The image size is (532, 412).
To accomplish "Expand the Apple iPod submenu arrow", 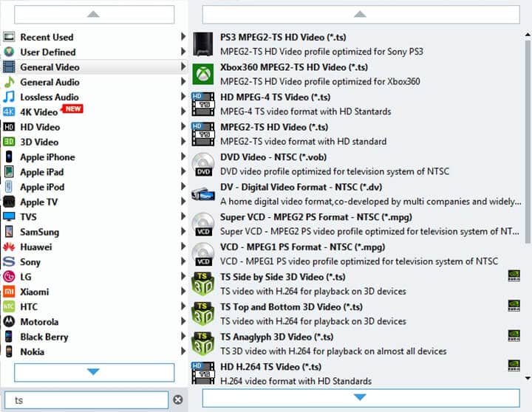I will click(183, 186).
